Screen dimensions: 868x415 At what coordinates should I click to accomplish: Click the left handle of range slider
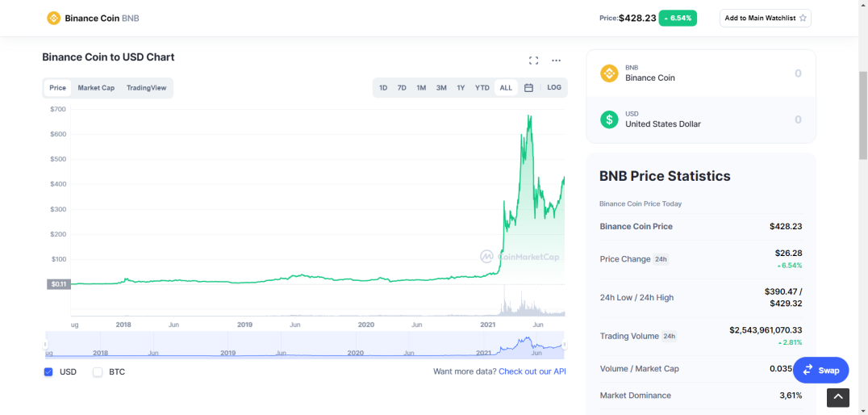pyautogui.click(x=45, y=345)
